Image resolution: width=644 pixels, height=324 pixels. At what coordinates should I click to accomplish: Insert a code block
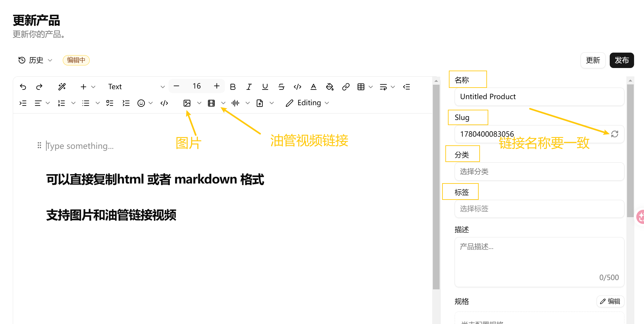[164, 103]
